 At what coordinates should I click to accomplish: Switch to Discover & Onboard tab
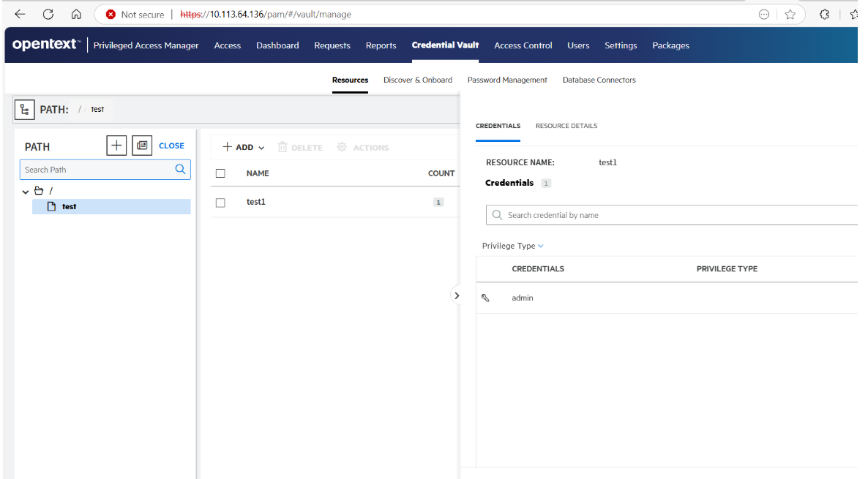point(418,80)
